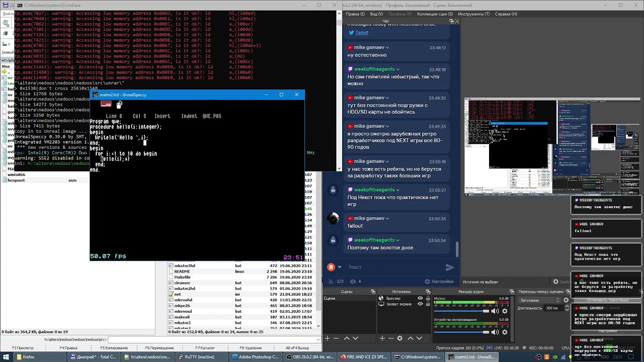This screenshot has height=362, width=644.
Task: Move source up arrow in Источники panel
Action: coord(410,338)
